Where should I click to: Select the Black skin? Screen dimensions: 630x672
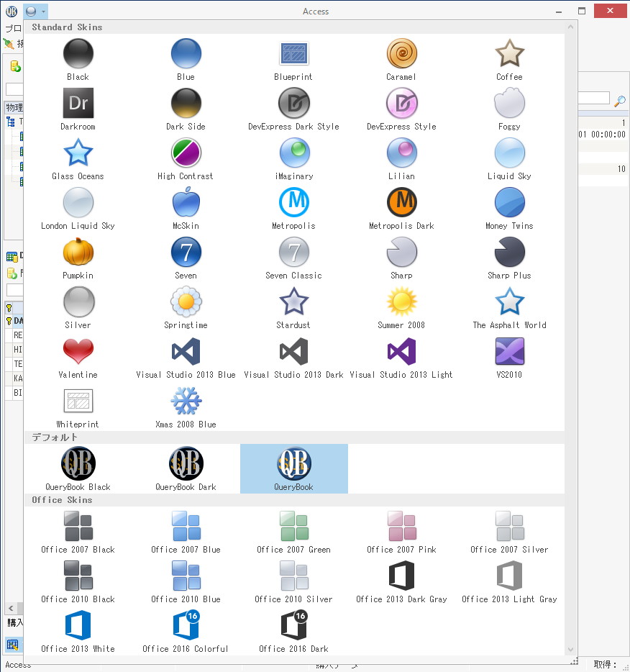point(78,60)
